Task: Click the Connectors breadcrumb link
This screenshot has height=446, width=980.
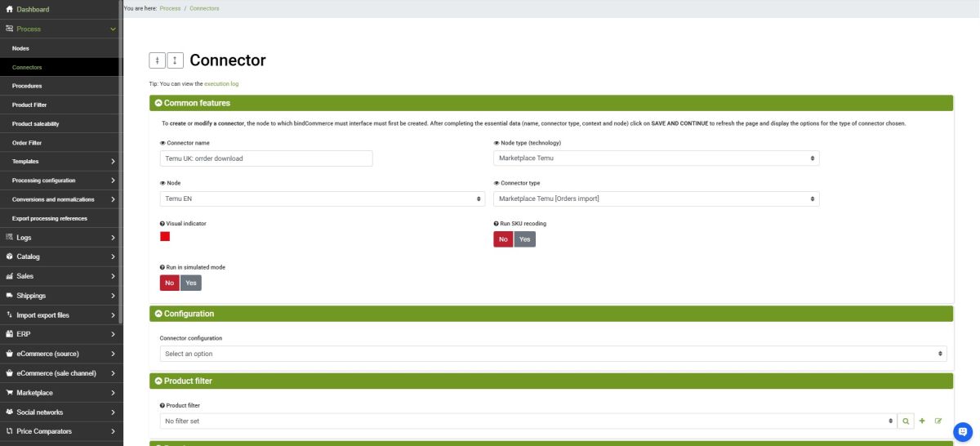Action: pyautogui.click(x=204, y=8)
